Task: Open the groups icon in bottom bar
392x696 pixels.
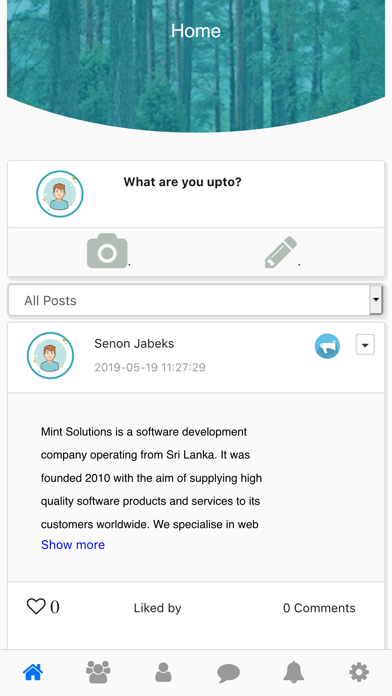Action: click(98, 672)
